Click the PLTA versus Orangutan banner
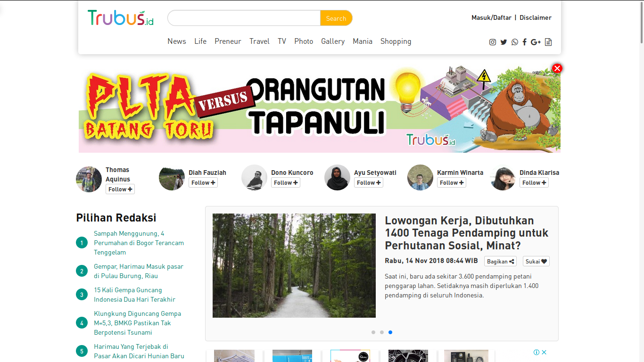 click(320, 108)
